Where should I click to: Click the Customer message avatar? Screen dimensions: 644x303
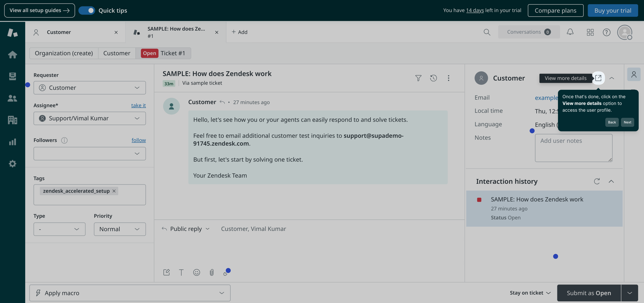pyautogui.click(x=171, y=106)
